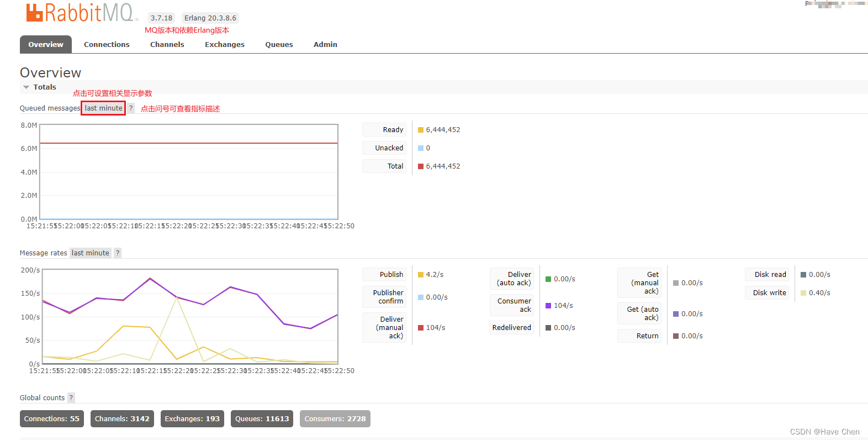
Task: Click Publish rate 4.2/s value
Action: pyautogui.click(x=435, y=275)
